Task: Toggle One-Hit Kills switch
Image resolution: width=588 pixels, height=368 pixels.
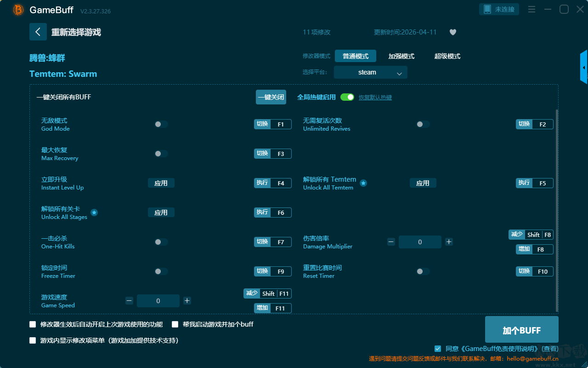Action: [x=161, y=242]
